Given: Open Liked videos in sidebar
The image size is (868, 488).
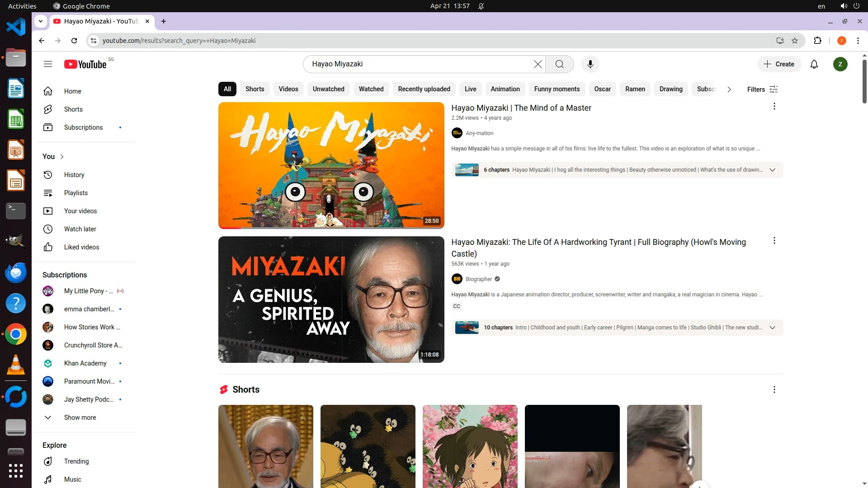Looking at the screenshot, I should (x=81, y=247).
